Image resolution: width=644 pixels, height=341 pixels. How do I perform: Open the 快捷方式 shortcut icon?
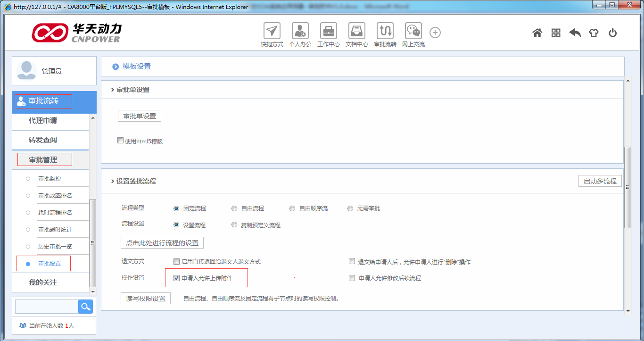272,31
